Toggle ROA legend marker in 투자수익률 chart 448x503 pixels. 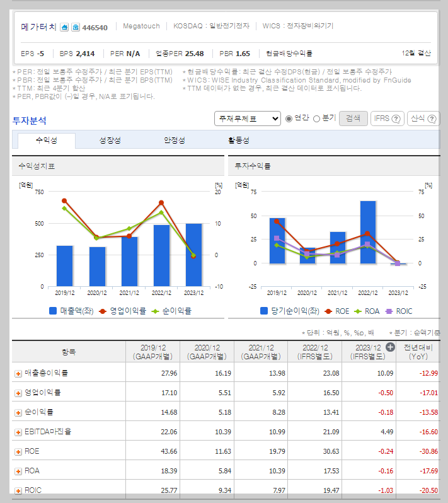tap(357, 311)
